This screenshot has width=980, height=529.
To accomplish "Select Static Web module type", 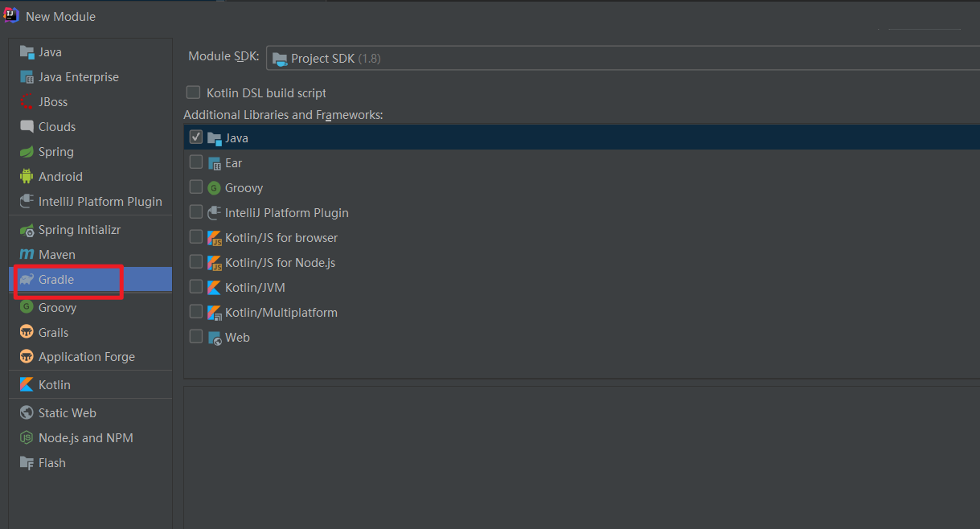I will click(x=91, y=413).
